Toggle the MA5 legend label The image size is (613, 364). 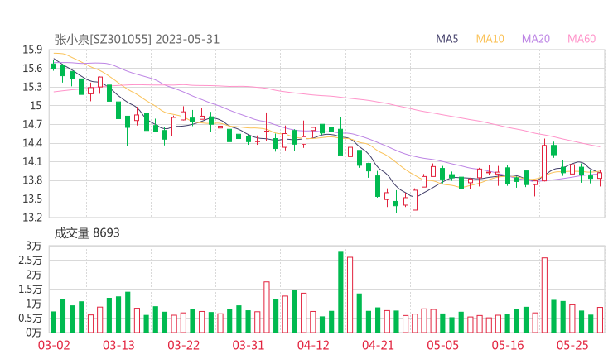[x=447, y=39]
